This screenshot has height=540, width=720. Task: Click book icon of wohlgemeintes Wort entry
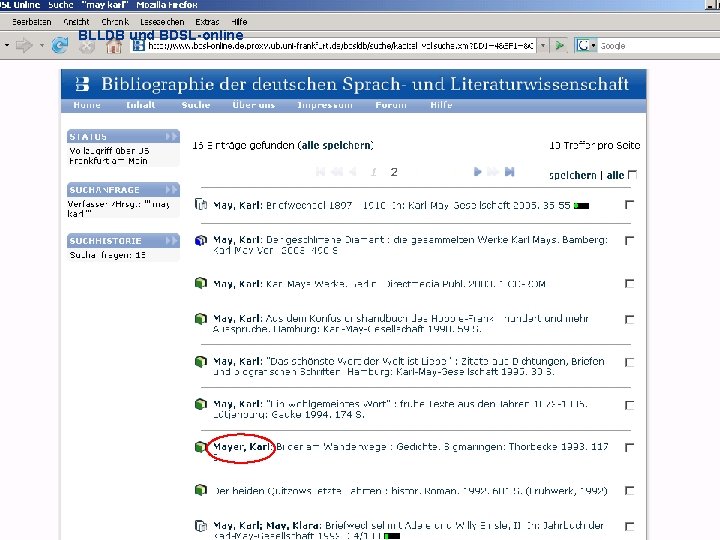click(201, 404)
